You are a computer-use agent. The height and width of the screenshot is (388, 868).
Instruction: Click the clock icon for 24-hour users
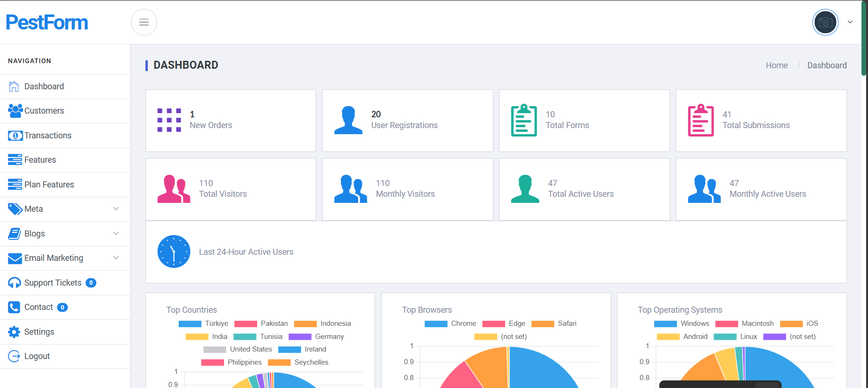[174, 251]
